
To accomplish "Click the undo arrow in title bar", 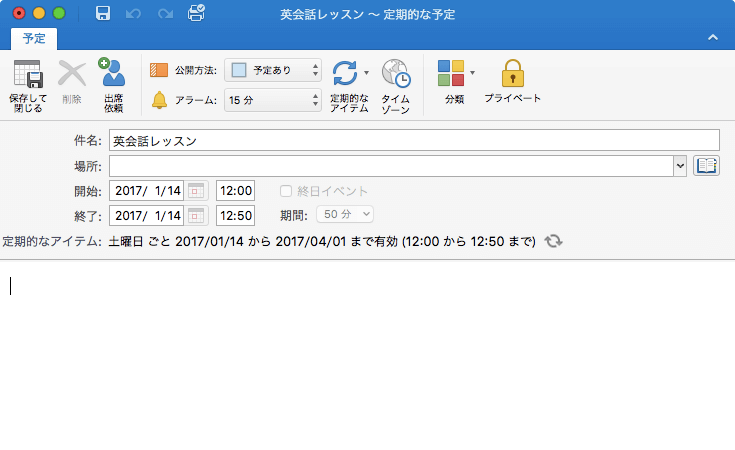I will click(x=133, y=14).
